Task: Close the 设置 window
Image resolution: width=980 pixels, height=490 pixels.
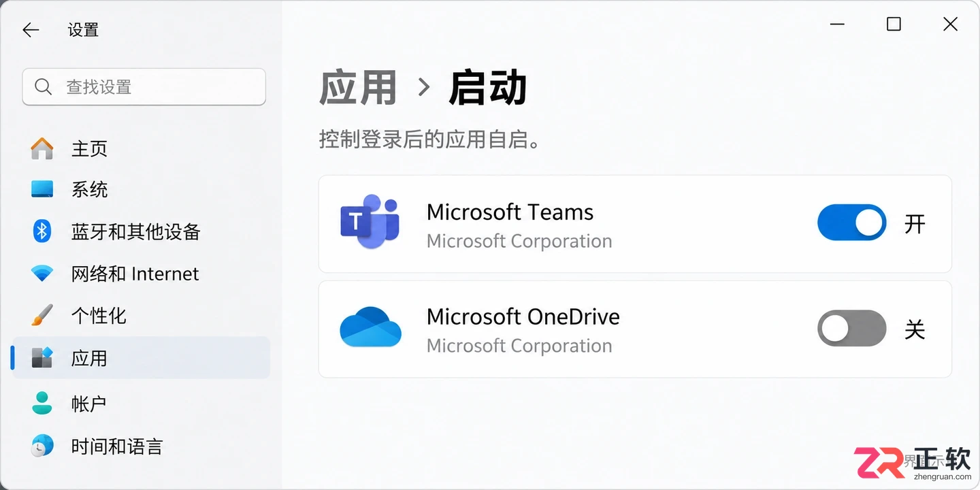Action: 950,24
